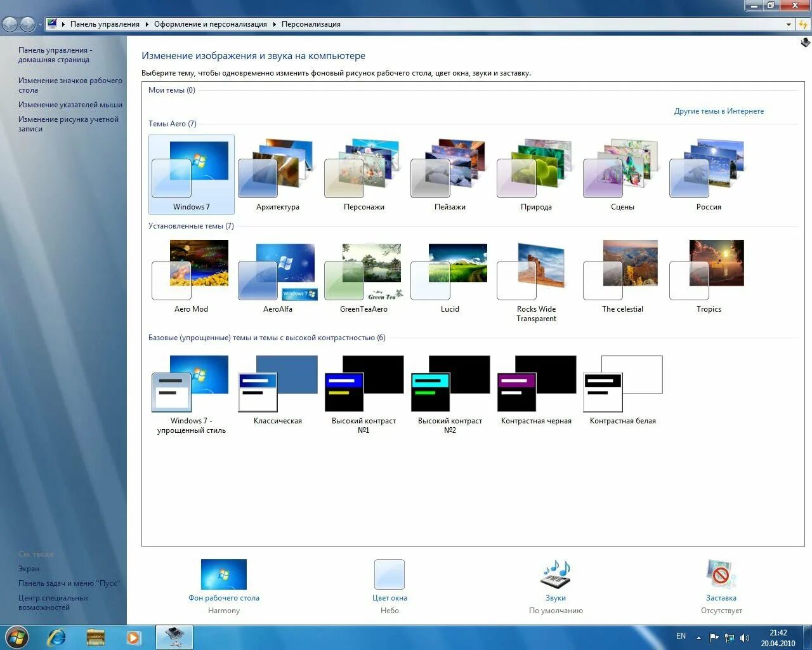Choose the Классическая theme
Image resolution: width=812 pixels, height=650 pixels.
[277, 390]
